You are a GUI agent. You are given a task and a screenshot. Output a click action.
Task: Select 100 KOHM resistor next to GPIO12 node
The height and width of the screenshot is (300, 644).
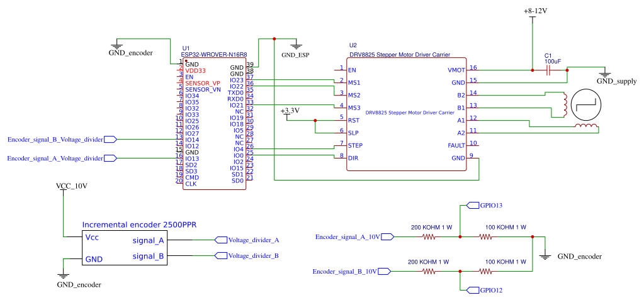point(485,271)
